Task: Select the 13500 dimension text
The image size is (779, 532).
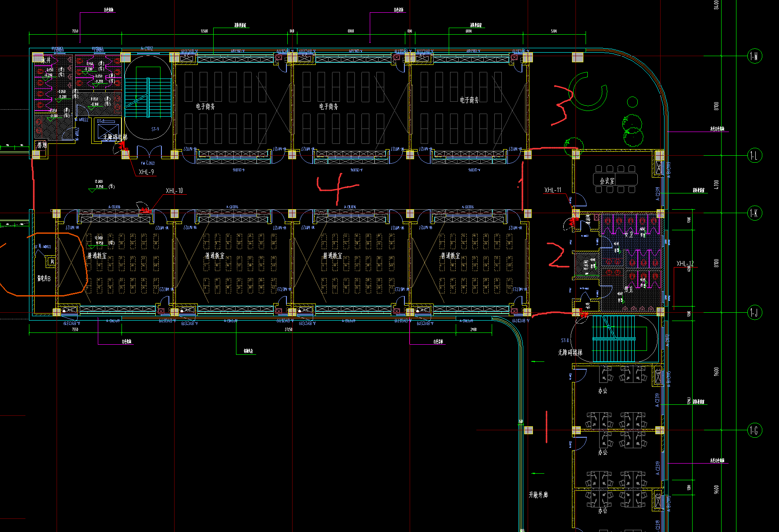Action: 204,31
